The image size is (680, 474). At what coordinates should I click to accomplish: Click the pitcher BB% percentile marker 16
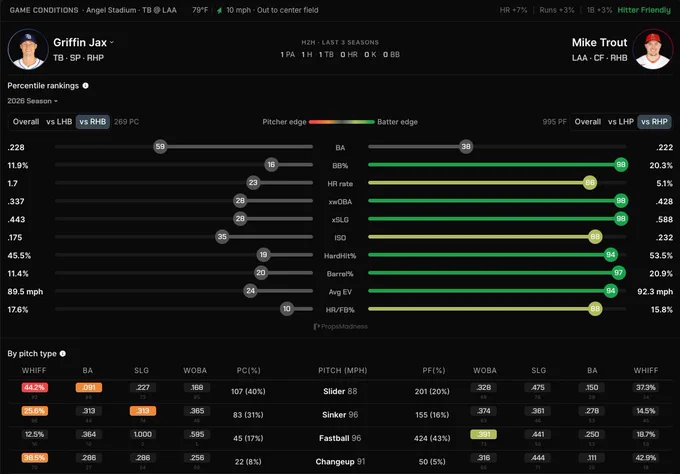(271, 165)
